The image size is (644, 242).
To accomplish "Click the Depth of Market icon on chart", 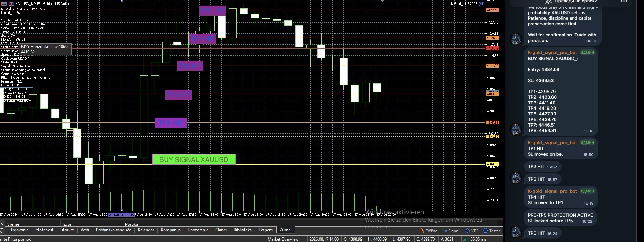I will tap(3, 3).
